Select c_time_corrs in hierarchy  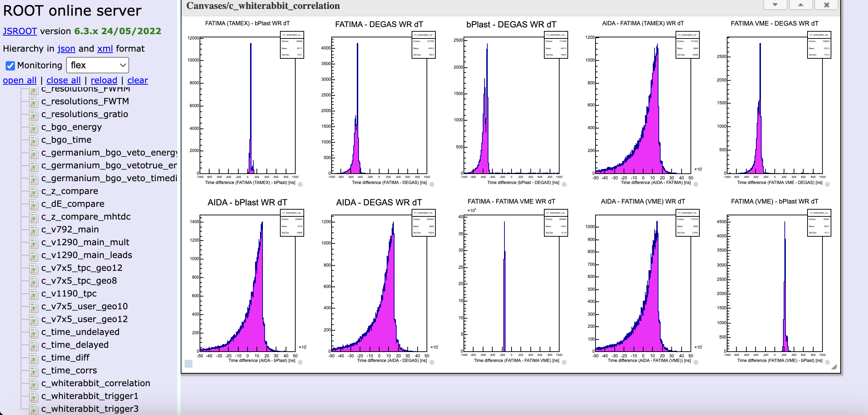pyautogui.click(x=69, y=370)
